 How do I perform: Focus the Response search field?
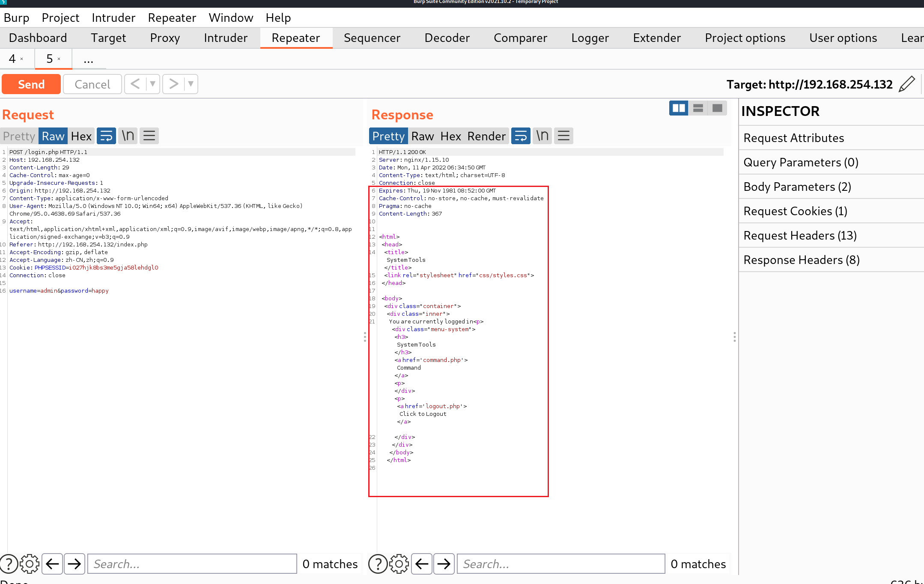click(x=561, y=564)
